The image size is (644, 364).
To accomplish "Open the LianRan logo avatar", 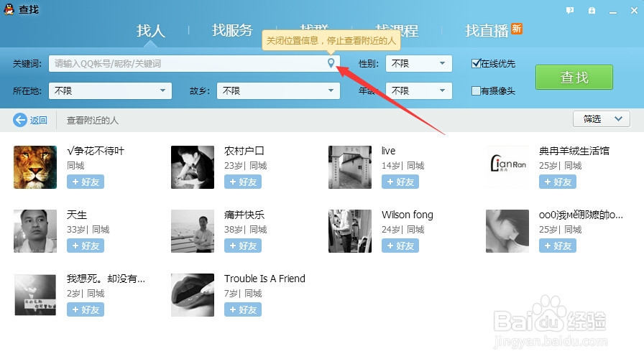I will click(507, 167).
